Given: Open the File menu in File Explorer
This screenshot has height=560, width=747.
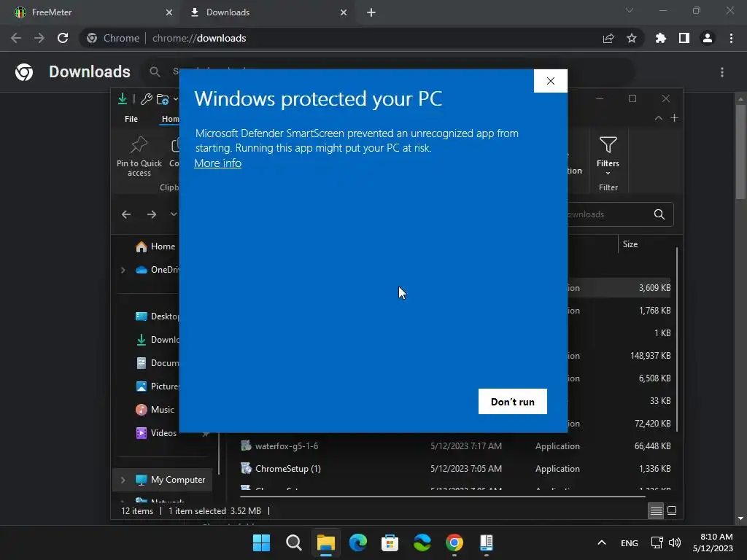Looking at the screenshot, I should pos(131,119).
